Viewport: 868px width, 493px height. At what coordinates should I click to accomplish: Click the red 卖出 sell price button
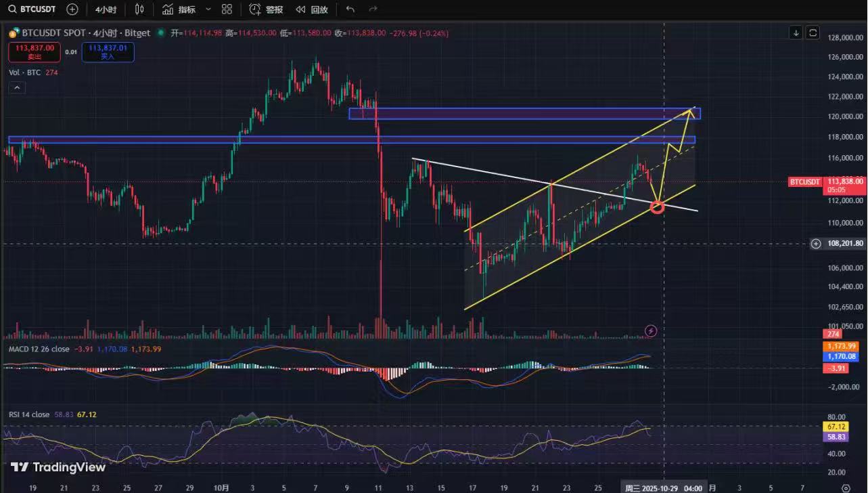click(32, 51)
